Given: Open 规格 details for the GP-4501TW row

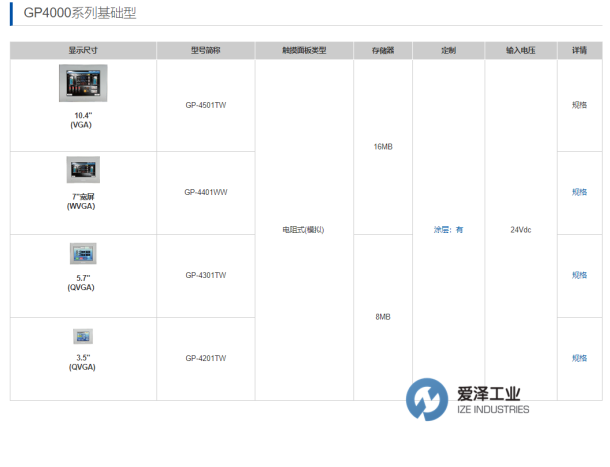Looking at the screenshot, I should (579, 103).
